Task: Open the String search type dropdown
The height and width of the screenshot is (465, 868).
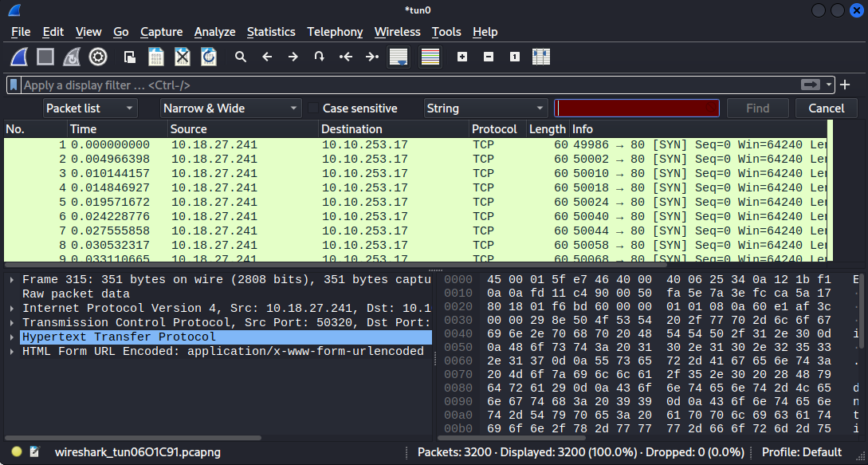Action: pyautogui.click(x=485, y=108)
